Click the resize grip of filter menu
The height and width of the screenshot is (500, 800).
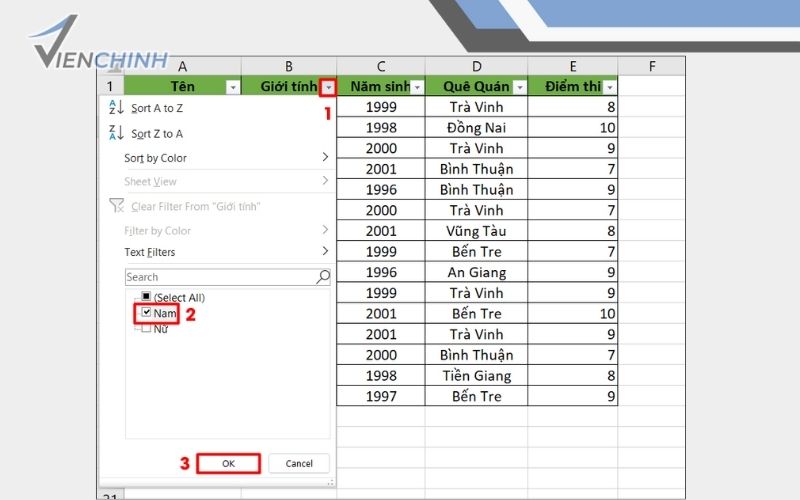pyautogui.click(x=331, y=482)
